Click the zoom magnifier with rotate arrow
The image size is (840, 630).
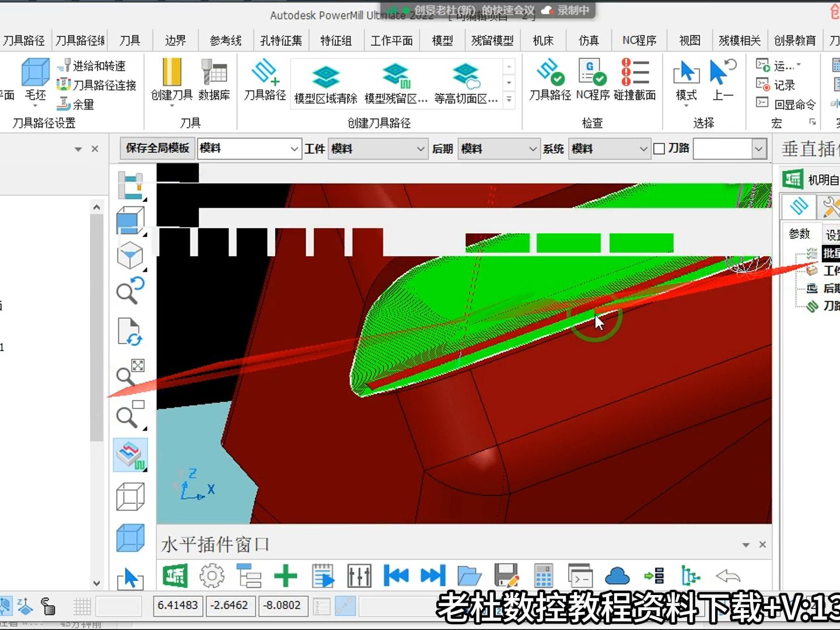click(x=130, y=290)
